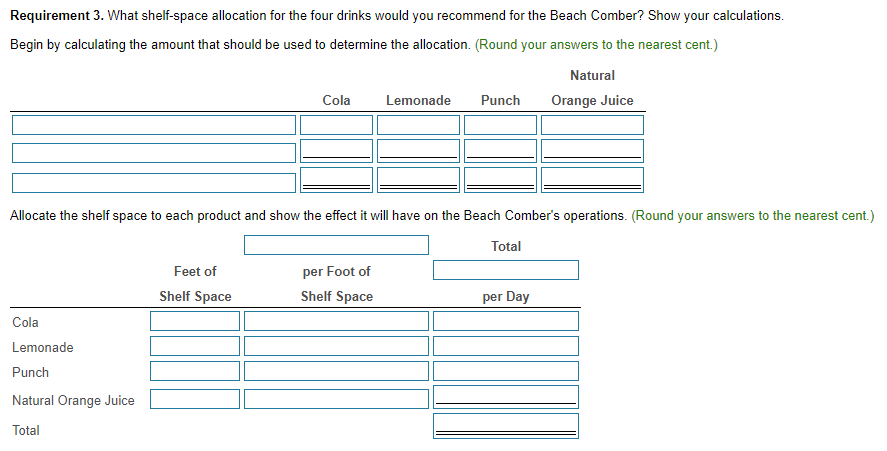The image size is (887, 451).
Task: Select Punch per foot of shelf space field
Action: point(337,371)
